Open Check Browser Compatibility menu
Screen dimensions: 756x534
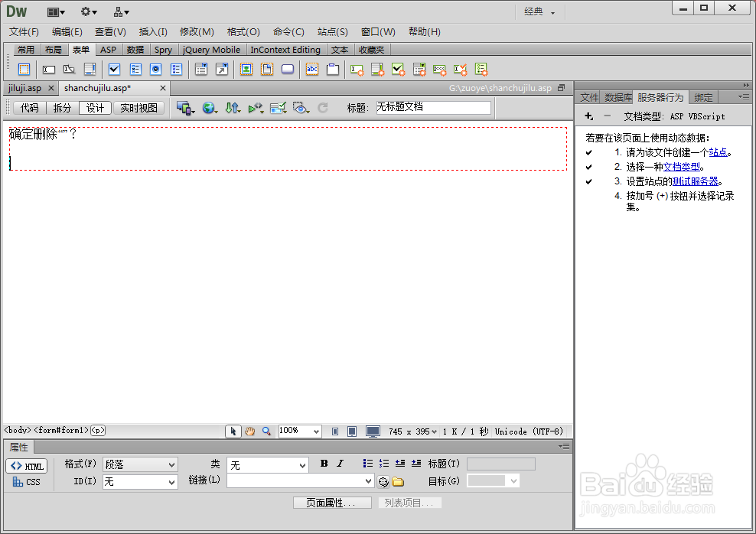point(279,108)
